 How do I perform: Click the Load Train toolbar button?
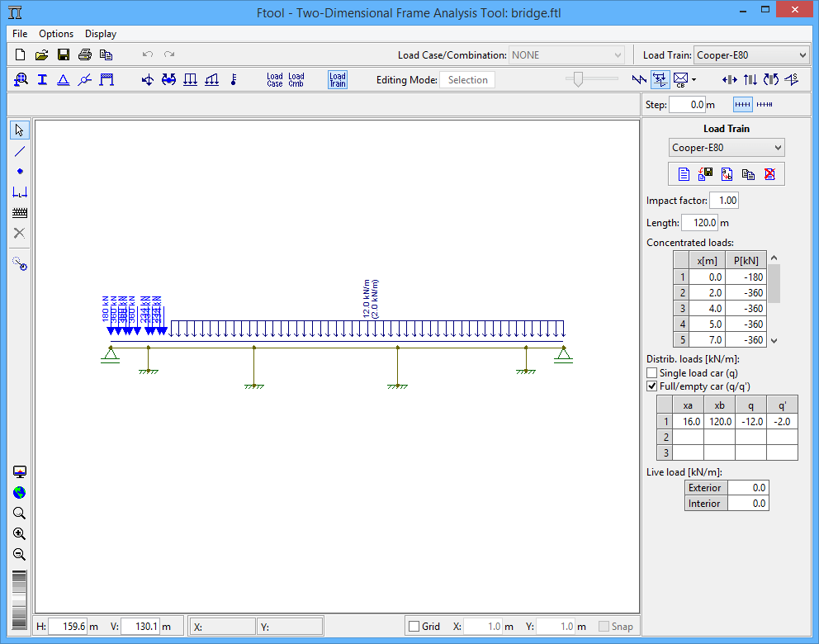[x=338, y=80]
